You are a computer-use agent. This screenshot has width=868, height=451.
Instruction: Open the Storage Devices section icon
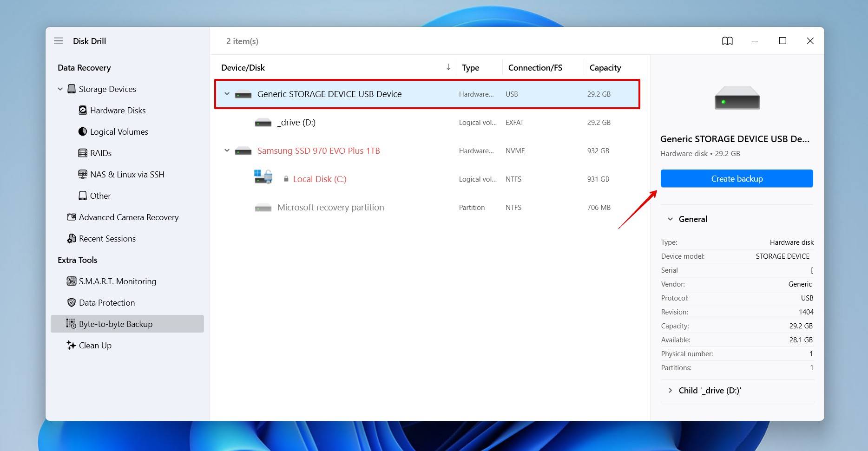click(72, 89)
